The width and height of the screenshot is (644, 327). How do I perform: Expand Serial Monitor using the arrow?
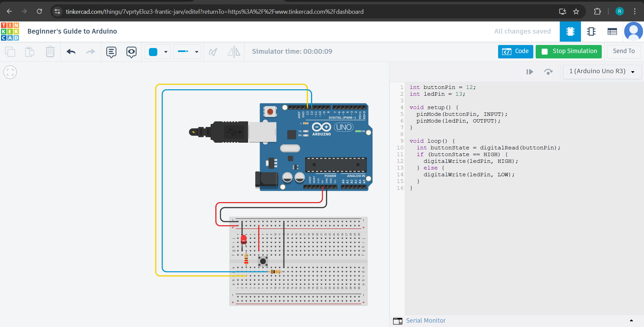[631, 321]
